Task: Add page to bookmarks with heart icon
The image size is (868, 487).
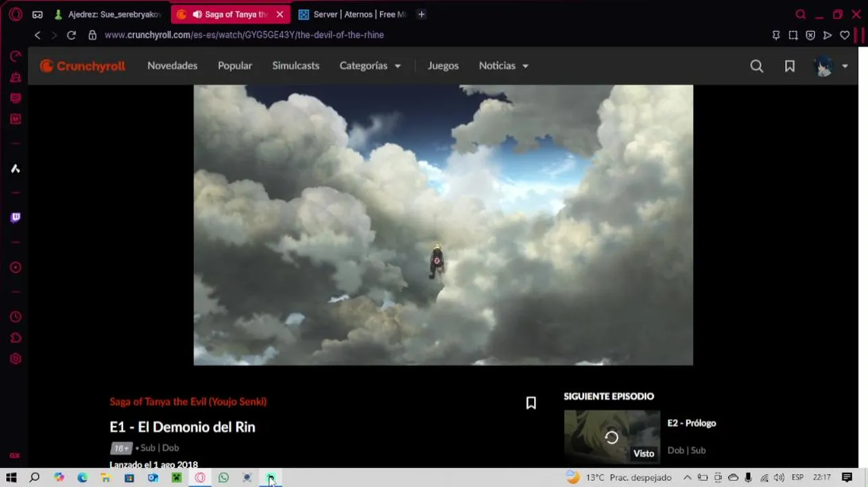Action: click(x=844, y=35)
